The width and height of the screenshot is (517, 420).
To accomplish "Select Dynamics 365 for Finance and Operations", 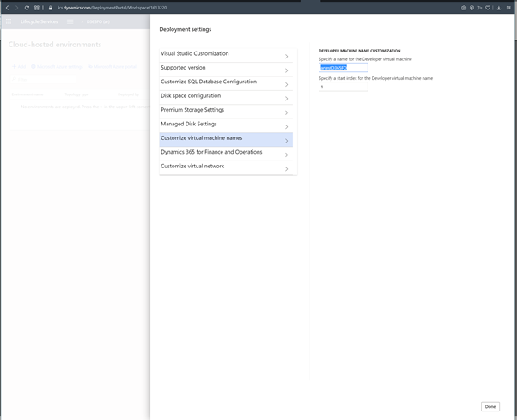I will (211, 152).
